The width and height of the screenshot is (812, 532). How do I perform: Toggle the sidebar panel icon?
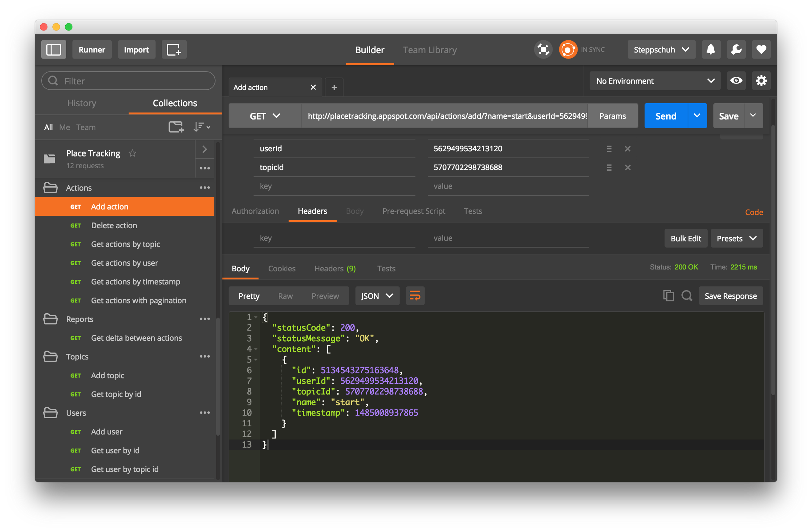pyautogui.click(x=53, y=49)
